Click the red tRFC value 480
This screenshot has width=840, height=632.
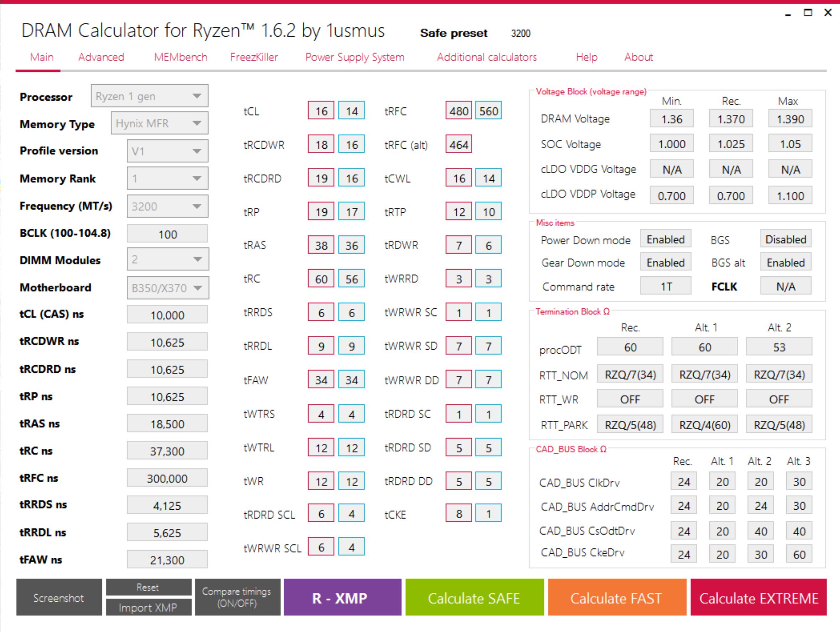[x=459, y=110]
